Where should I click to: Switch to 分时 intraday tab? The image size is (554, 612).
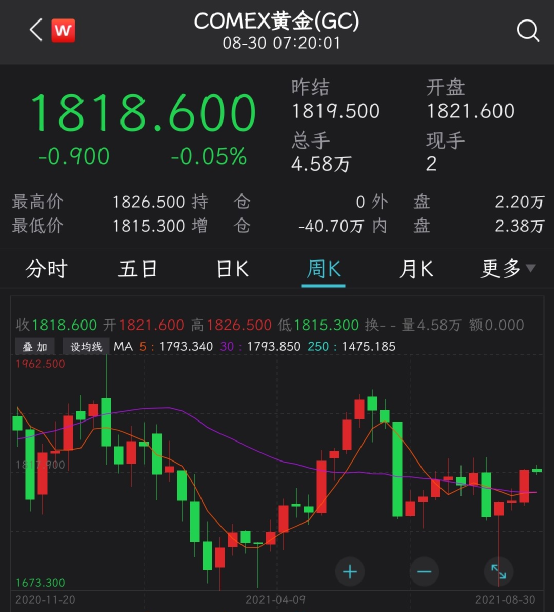point(46,269)
